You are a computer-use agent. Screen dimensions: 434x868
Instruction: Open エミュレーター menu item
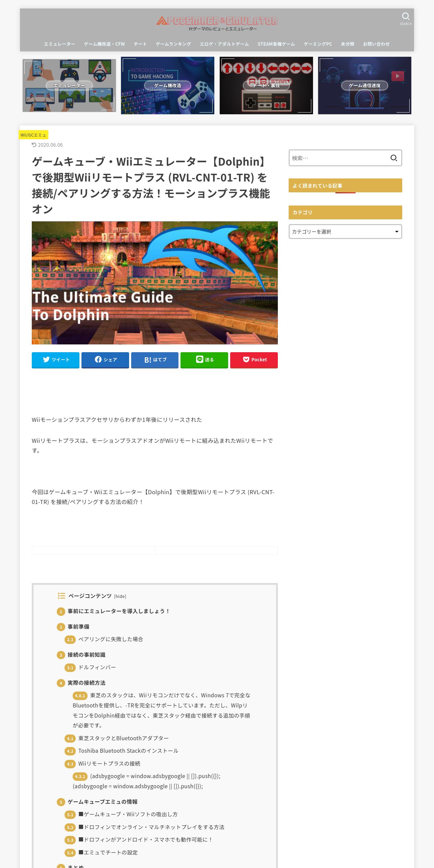(x=59, y=44)
